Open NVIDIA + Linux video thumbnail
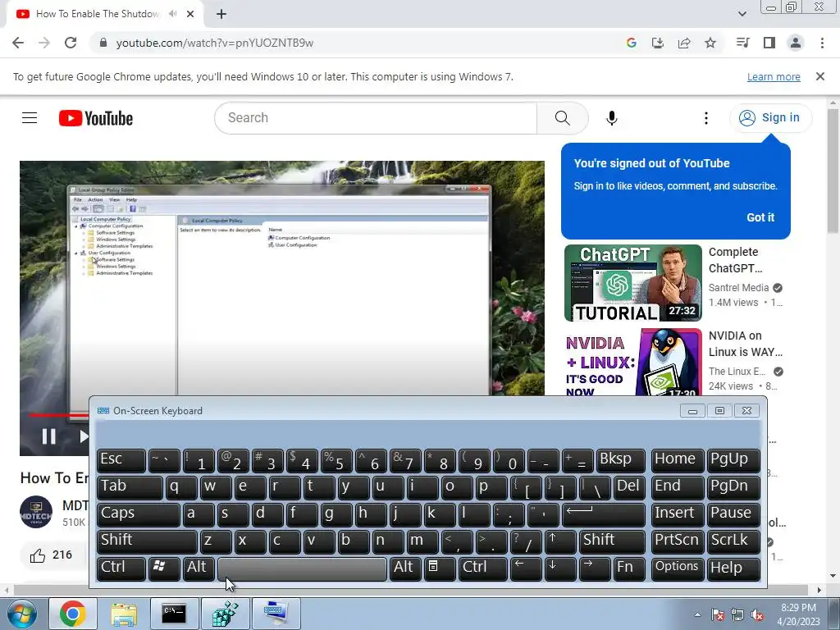The height and width of the screenshot is (630, 840). pyautogui.click(x=632, y=362)
